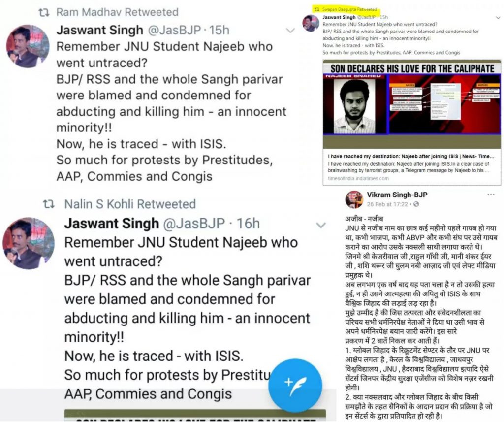Open small Jaswant Singh avatar in Swapan's retweet

(311, 23)
